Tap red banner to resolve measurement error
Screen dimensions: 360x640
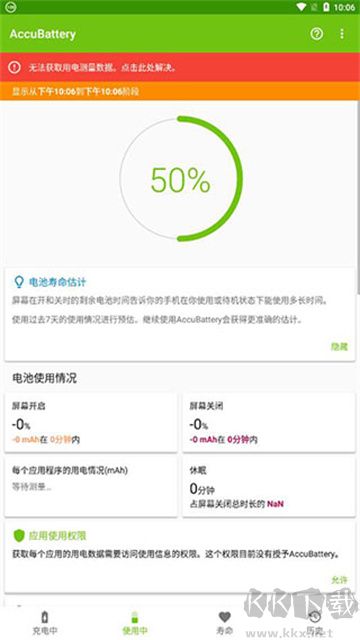(180, 67)
